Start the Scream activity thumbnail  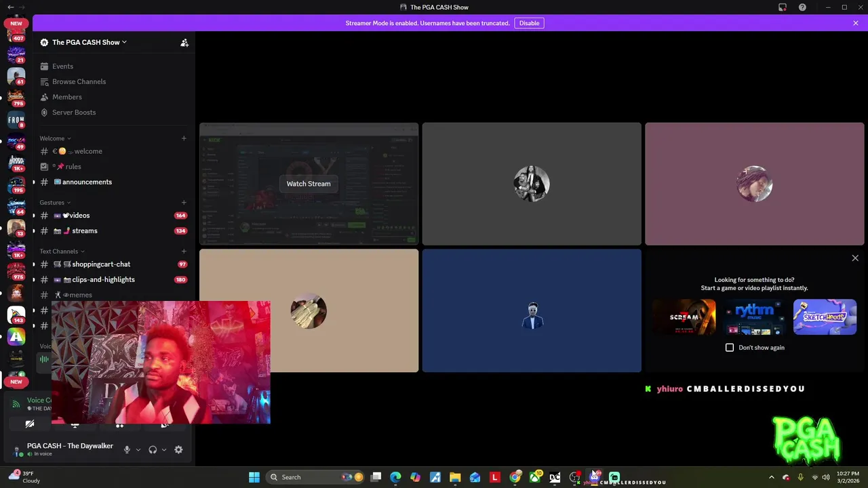click(684, 317)
